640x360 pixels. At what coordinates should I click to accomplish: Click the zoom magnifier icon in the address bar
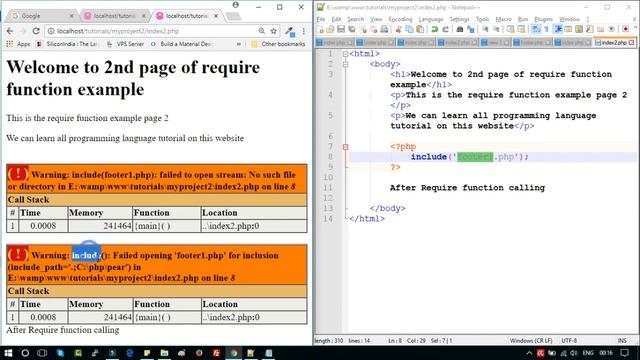click(x=262, y=31)
